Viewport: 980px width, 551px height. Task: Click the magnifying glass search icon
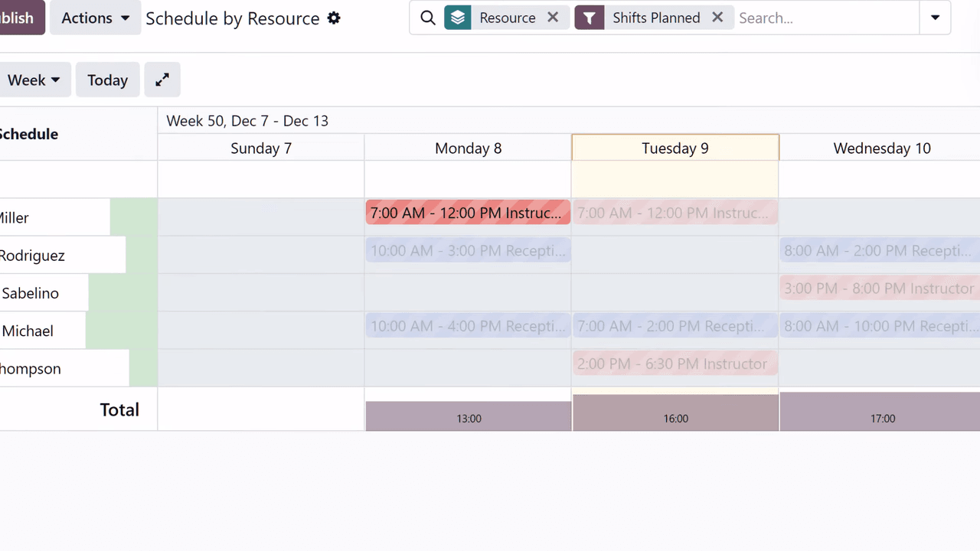(x=428, y=18)
